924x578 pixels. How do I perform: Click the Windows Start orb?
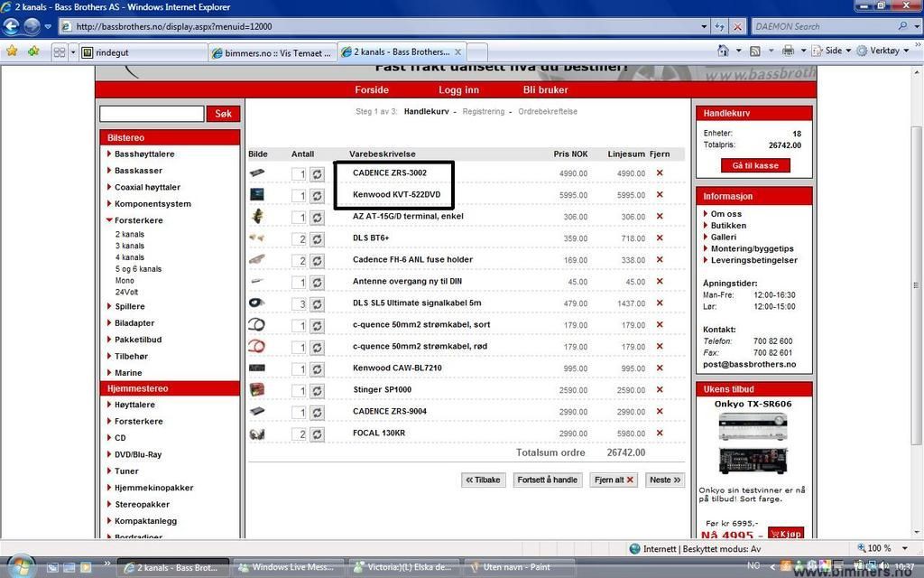[20, 567]
